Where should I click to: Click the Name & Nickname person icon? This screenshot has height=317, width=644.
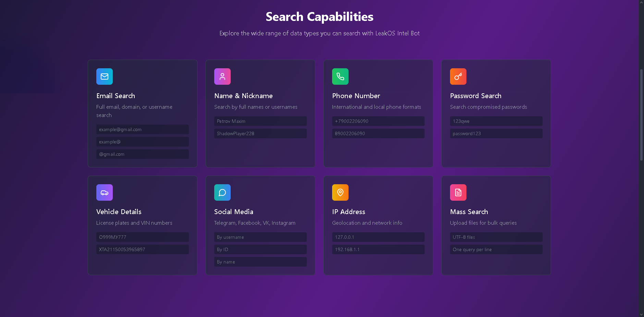(x=222, y=77)
